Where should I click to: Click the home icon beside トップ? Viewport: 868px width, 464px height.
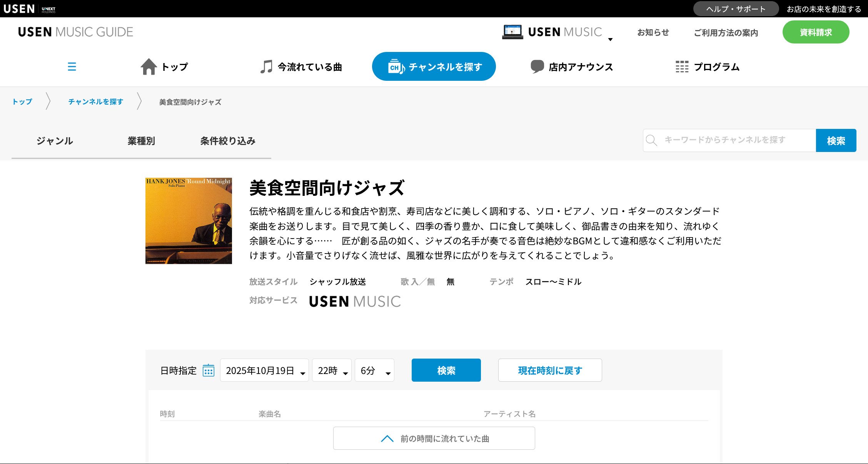149,67
